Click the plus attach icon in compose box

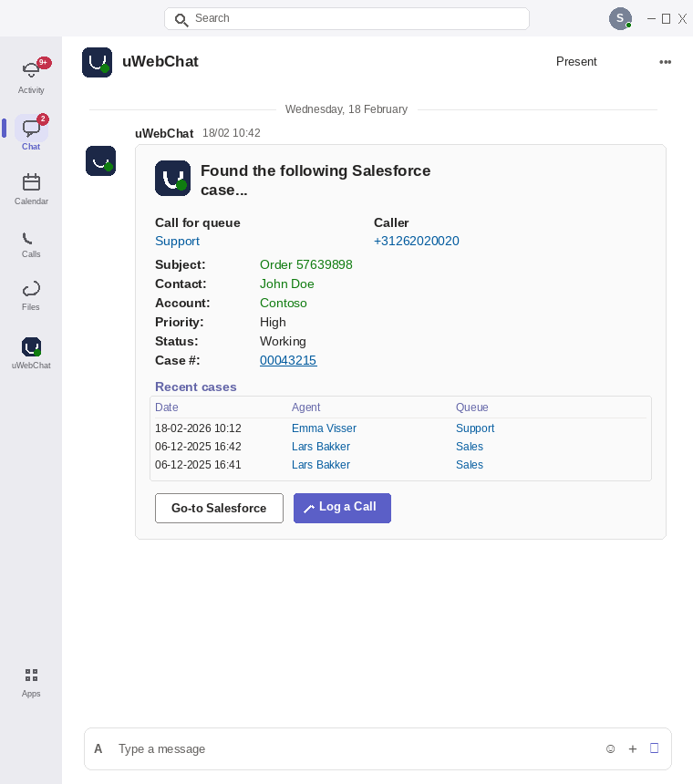coord(633,748)
